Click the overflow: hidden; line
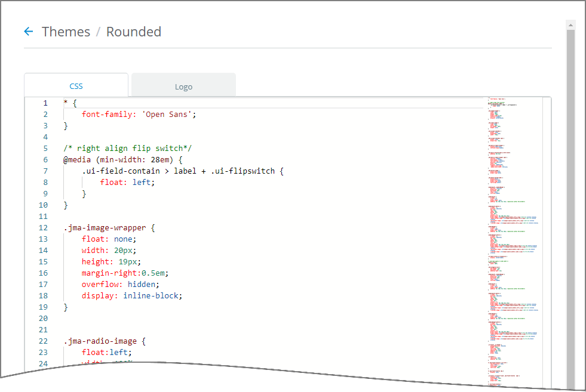586x392 pixels. click(120, 285)
